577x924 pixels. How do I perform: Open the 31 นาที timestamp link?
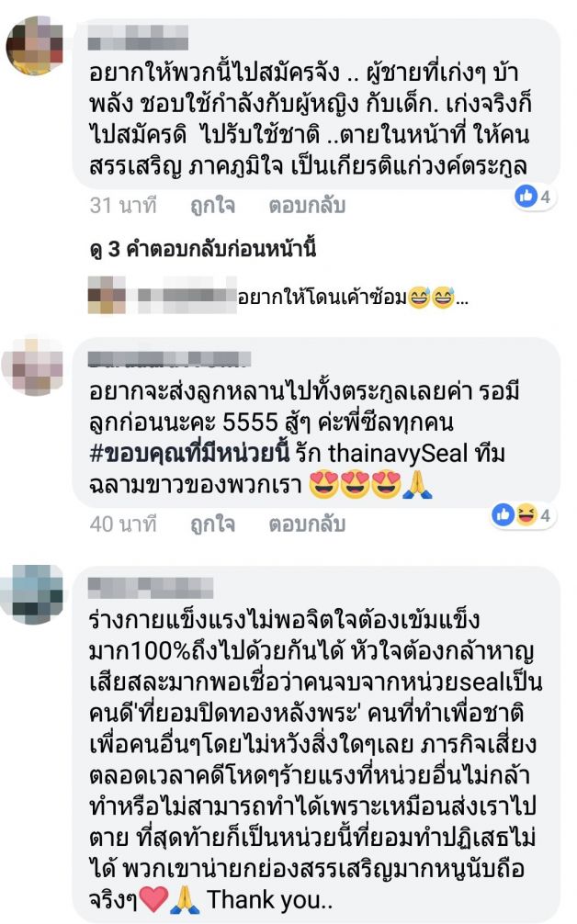click(123, 206)
